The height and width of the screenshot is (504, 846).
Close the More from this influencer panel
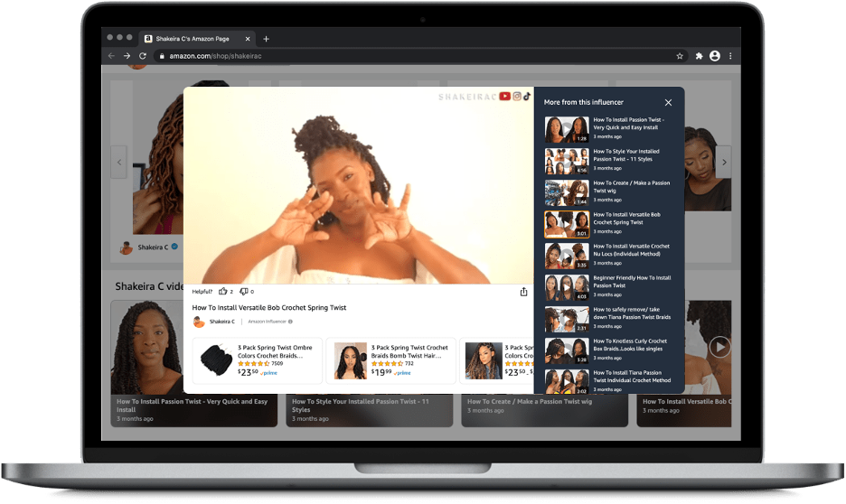click(668, 103)
